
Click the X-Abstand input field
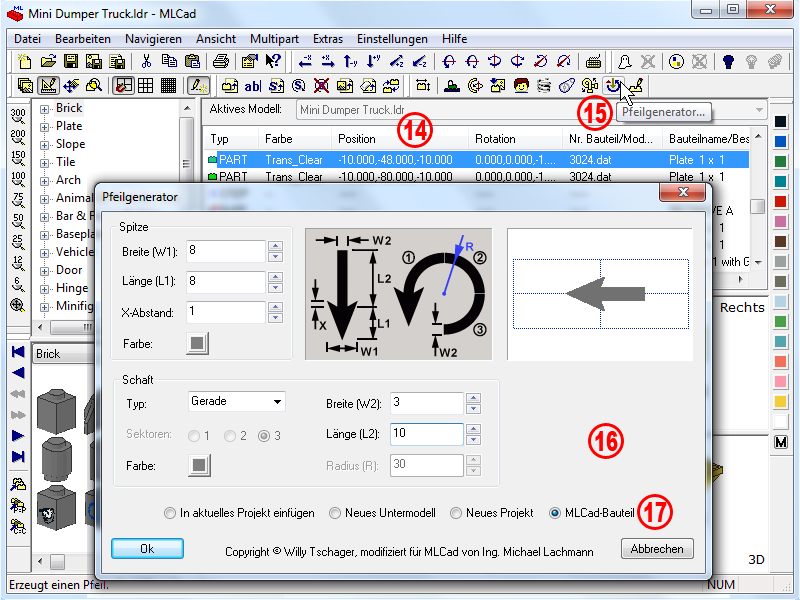[226, 312]
